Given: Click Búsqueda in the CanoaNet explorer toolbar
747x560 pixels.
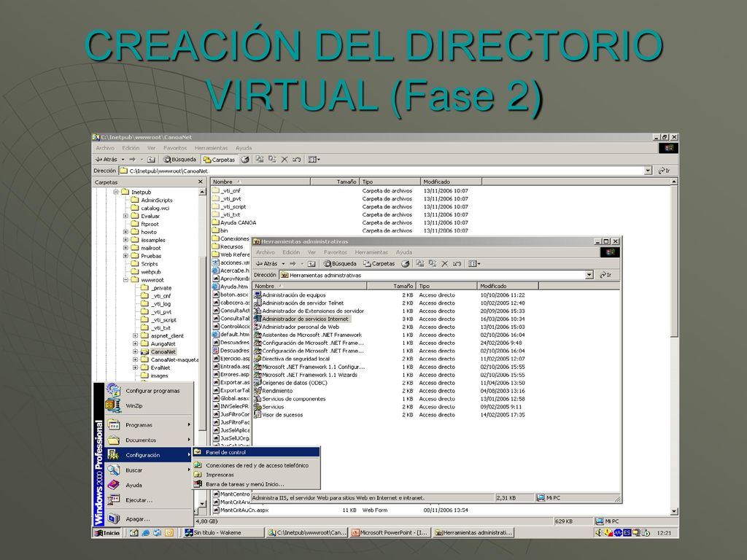Looking at the screenshot, I should point(179,160).
